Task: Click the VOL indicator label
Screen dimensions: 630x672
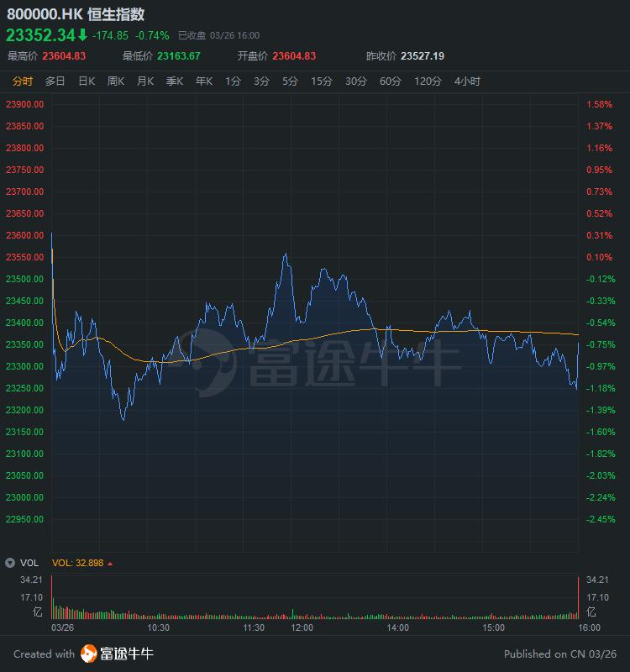Action: click(x=29, y=563)
